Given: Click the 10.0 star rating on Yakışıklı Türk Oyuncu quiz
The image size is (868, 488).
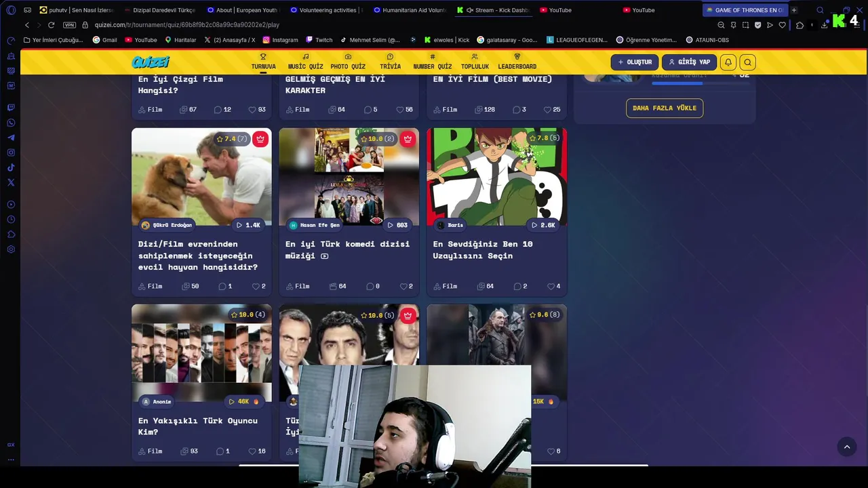Looking at the screenshot, I should [x=248, y=314].
